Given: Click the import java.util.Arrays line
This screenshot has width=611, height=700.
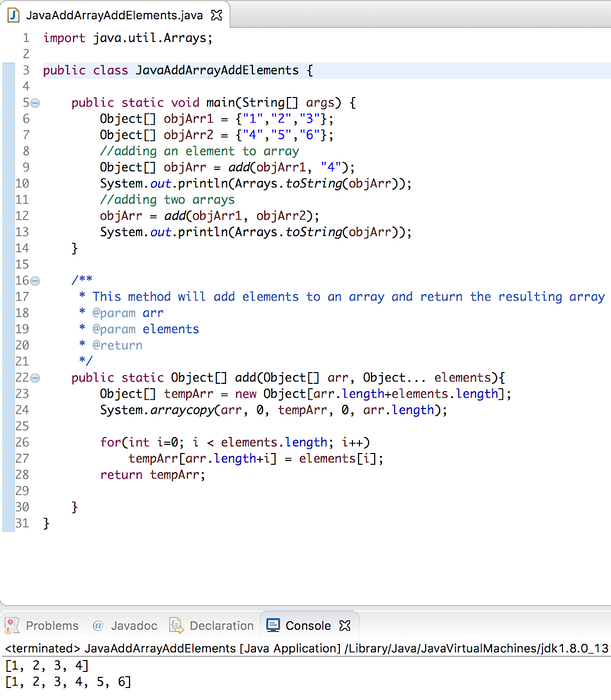Looking at the screenshot, I should [128, 38].
